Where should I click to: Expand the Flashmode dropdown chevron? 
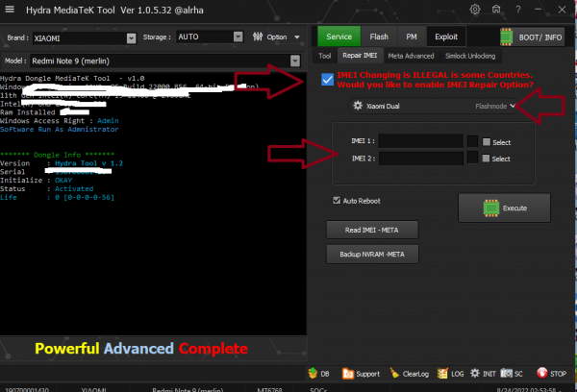(513, 106)
